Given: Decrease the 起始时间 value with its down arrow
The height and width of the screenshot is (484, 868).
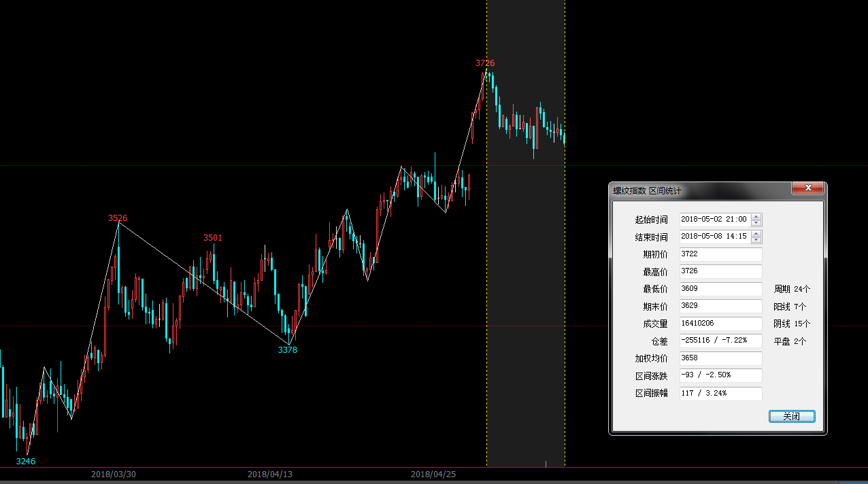Looking at the screenshot, I should coord(756,222).
